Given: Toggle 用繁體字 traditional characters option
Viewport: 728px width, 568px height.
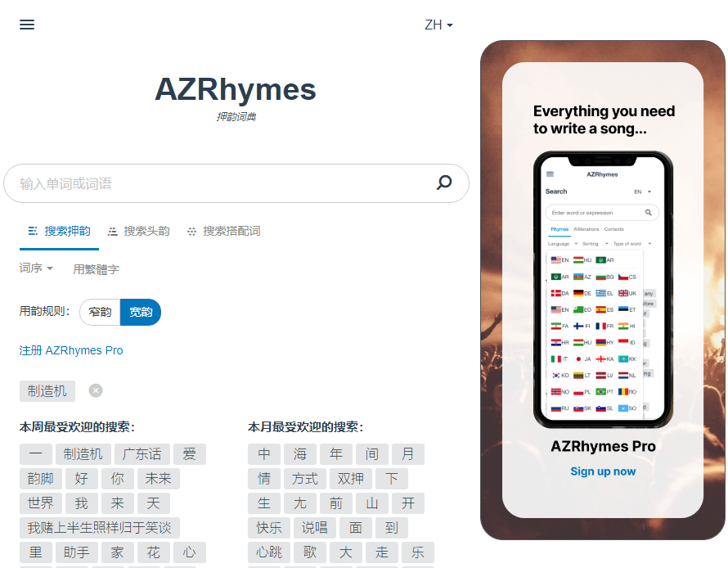Looking at the screenshot, I should pos(96,269).
